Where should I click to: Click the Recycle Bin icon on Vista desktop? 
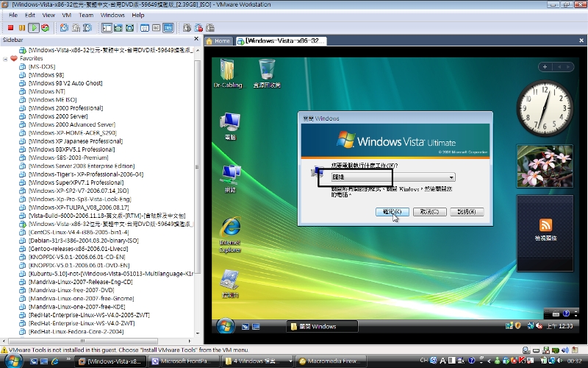click(267, 74)
